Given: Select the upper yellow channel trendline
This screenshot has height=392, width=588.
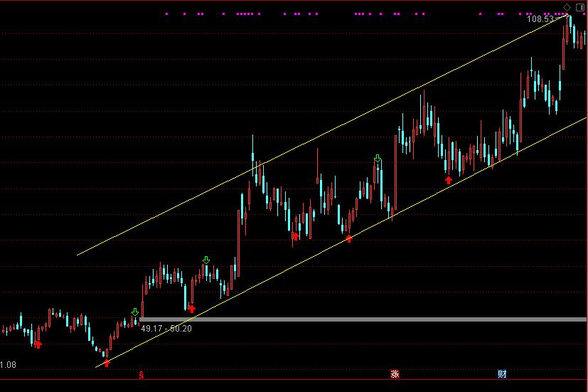Looking at the screenshot, I should pos(323,135).
